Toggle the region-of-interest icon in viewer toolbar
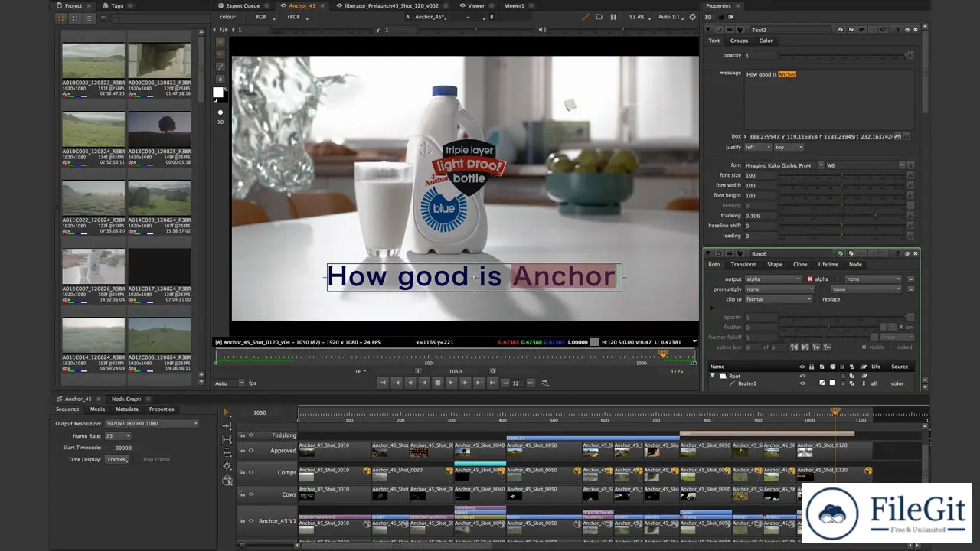Screen dimensions: 980x551 [599, 17]
